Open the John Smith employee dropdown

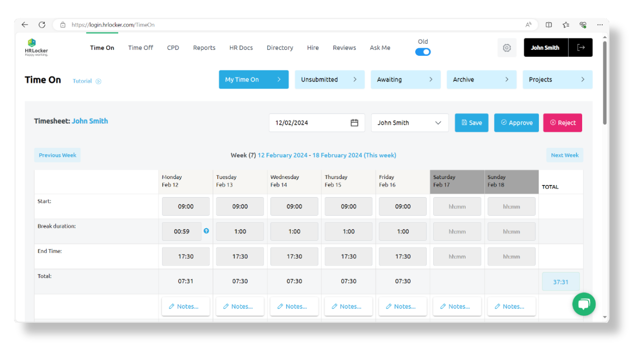[409, 122]
